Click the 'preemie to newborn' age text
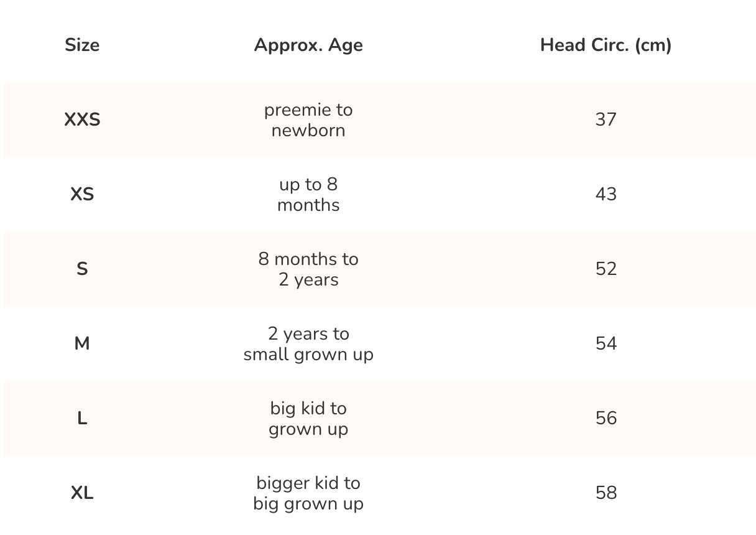 (x=308, y=120)
